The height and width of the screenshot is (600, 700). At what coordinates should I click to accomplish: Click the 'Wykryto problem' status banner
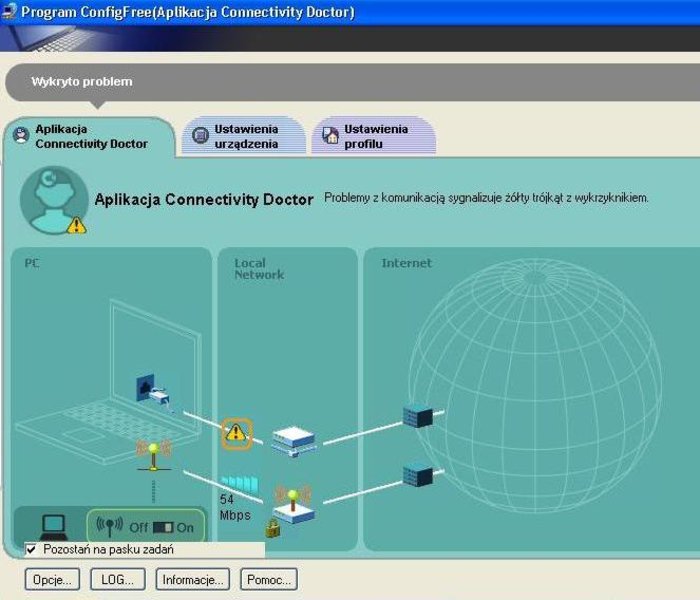(x=353, y=82)
